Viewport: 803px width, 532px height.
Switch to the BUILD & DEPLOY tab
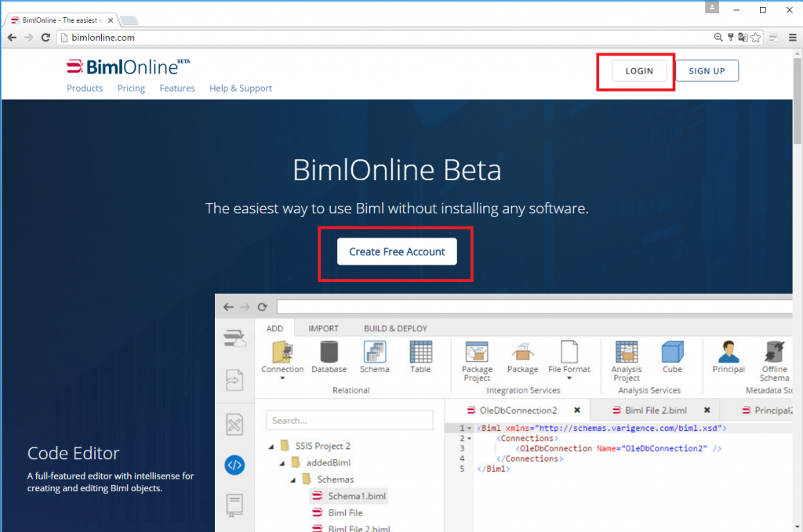click(395, 328)
